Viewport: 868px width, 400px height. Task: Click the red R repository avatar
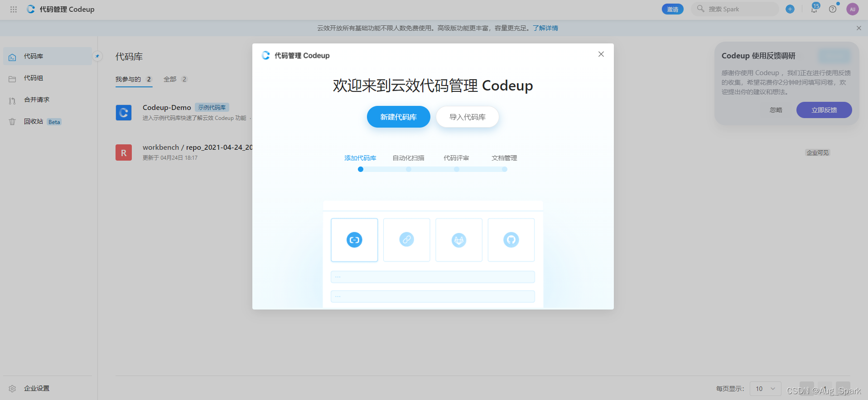tap(124, 152)
